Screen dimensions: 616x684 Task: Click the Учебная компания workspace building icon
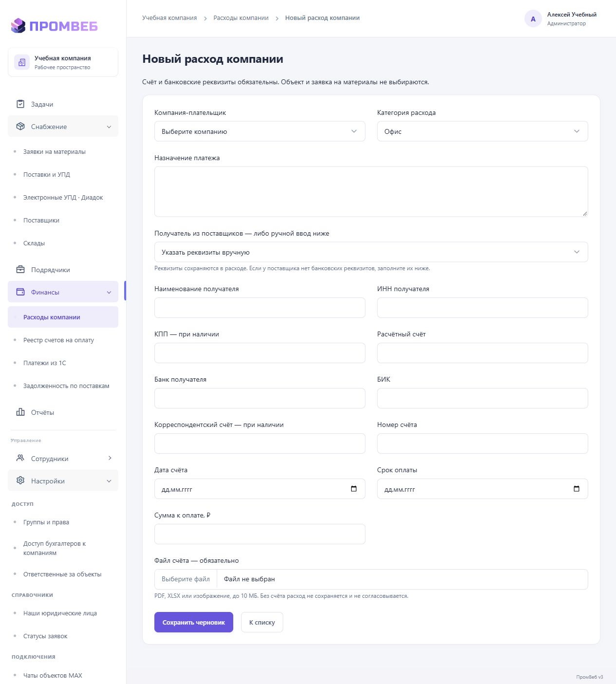point(22,62)
